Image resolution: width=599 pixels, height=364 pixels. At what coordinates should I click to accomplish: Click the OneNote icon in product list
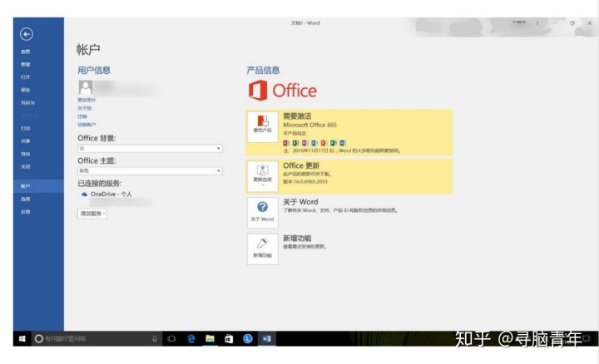(x=304, y=143)
